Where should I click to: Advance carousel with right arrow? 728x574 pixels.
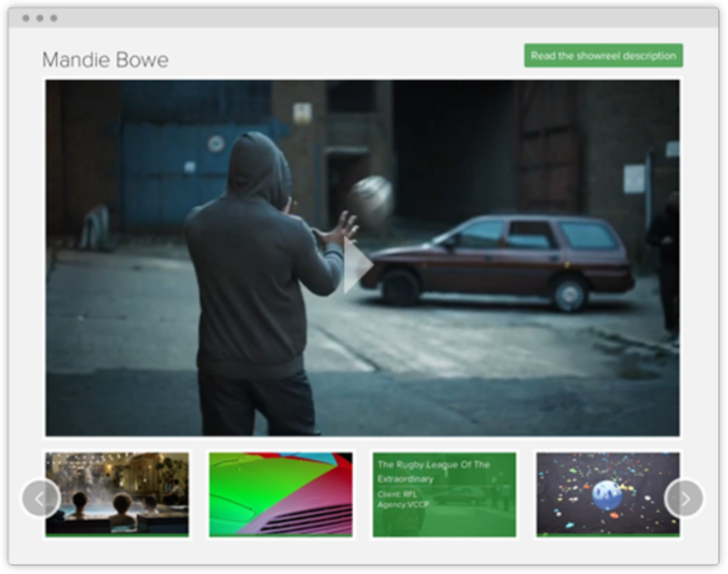point(684,498)
